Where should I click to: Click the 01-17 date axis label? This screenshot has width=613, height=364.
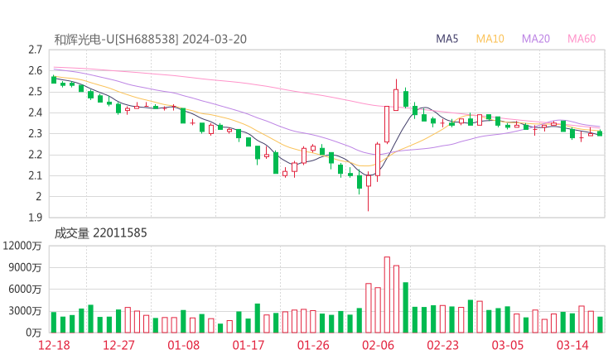(x=249, y=345)
